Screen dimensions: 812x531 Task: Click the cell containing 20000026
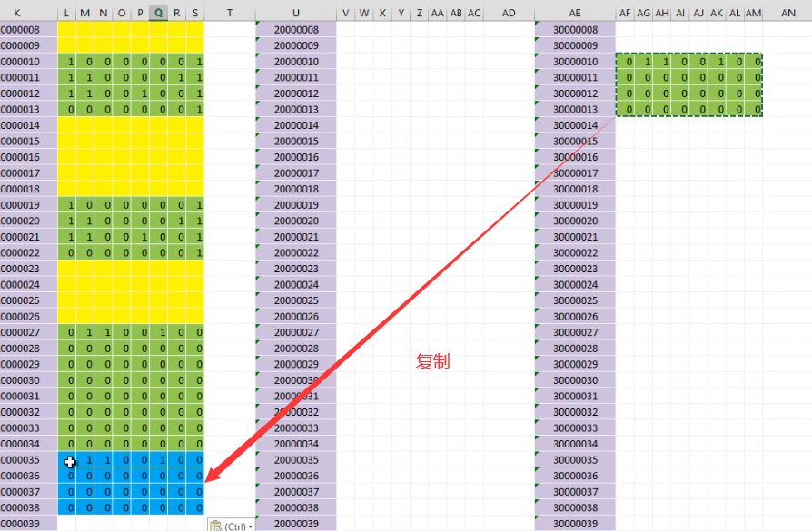(295, 316)
